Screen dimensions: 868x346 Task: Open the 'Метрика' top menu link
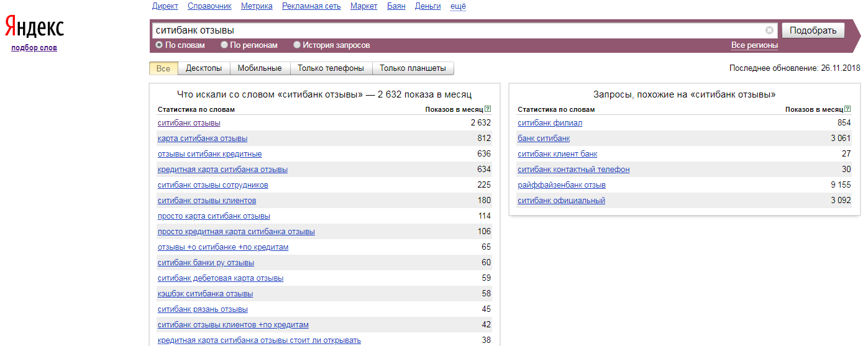pyautogui.click(x=257, y=6)
